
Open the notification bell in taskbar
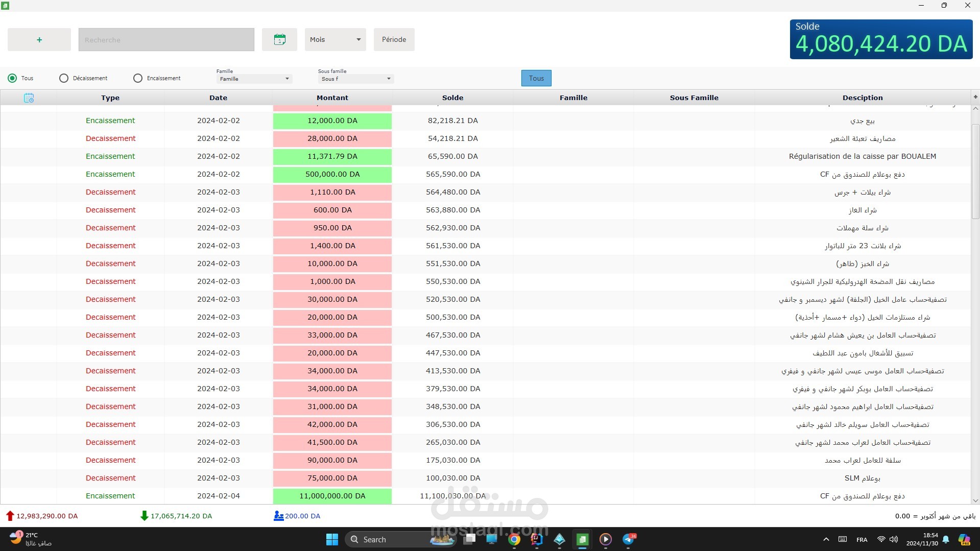tap(946, 539)
